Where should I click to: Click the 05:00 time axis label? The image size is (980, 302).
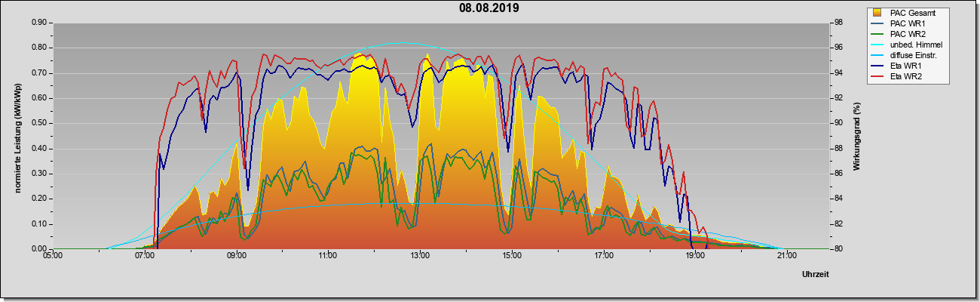tap(53, 255)
